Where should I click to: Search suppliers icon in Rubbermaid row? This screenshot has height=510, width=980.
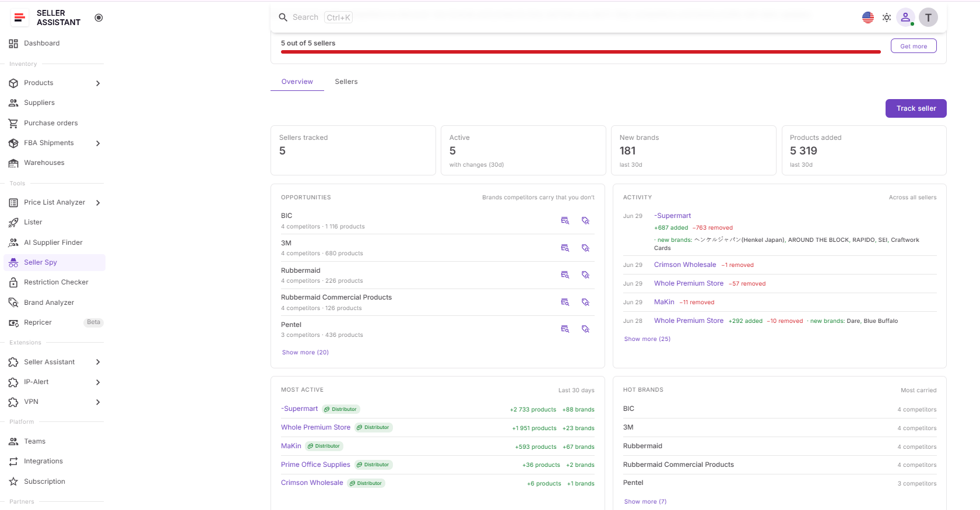point(565,275)
